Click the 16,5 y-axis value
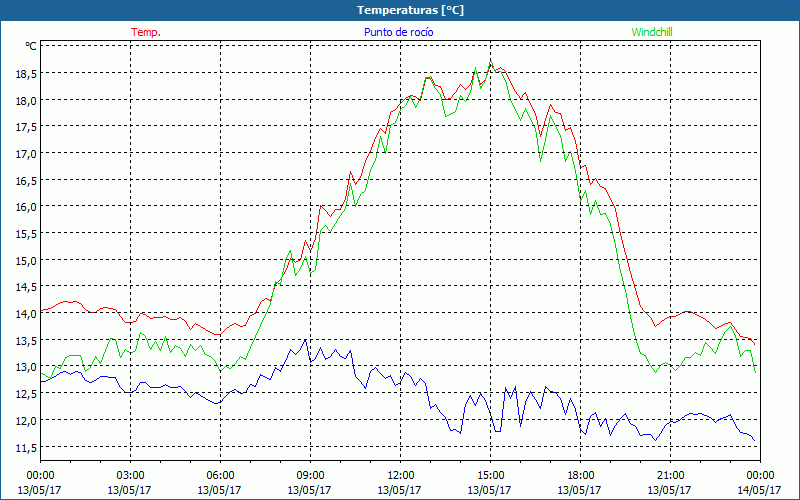 (27, 180)
